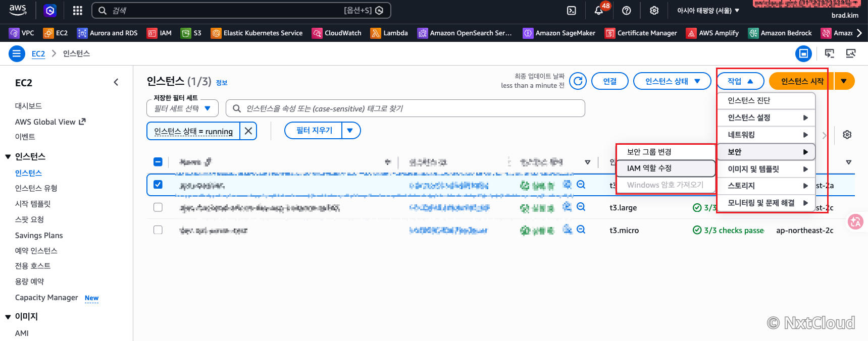Screen dimensions: 868x341
Task: Select the t3.micro instance checkbox
Action: [x=158, y=230]
